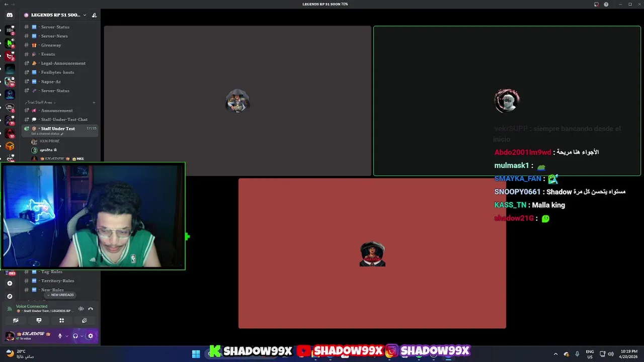
Task: Open the clock showing 10:19 PM
Action: click(x=629, y=354)
